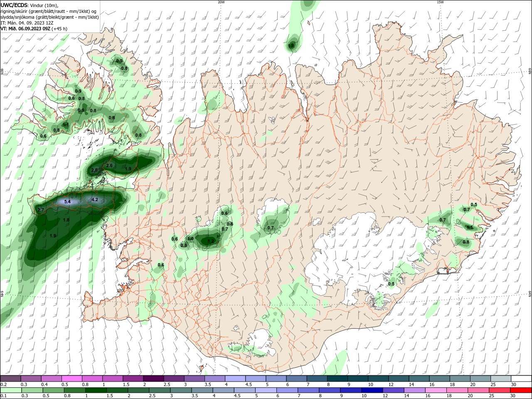
Task: Select white 30 swatch in snow legend
Action: [x=521, y=379]
